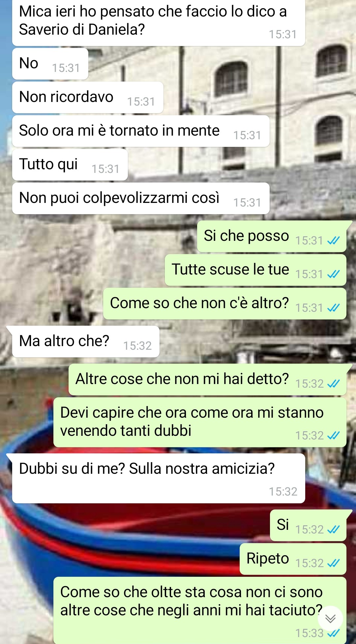Image resolution: width=356 pixels, height=644 pixels.
Task: Select the 'Mica ieri ho pensato' message bubble
Action: tap(159, 22)
